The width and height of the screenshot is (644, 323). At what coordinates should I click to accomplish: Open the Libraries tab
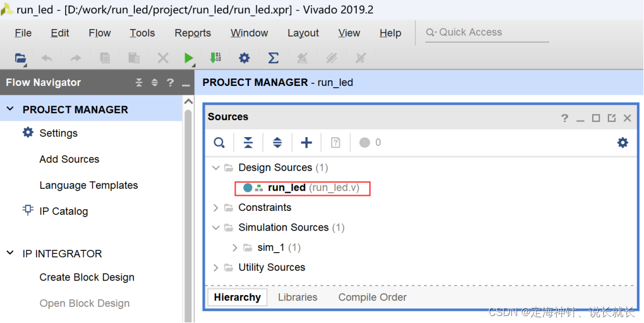point(298,297)
